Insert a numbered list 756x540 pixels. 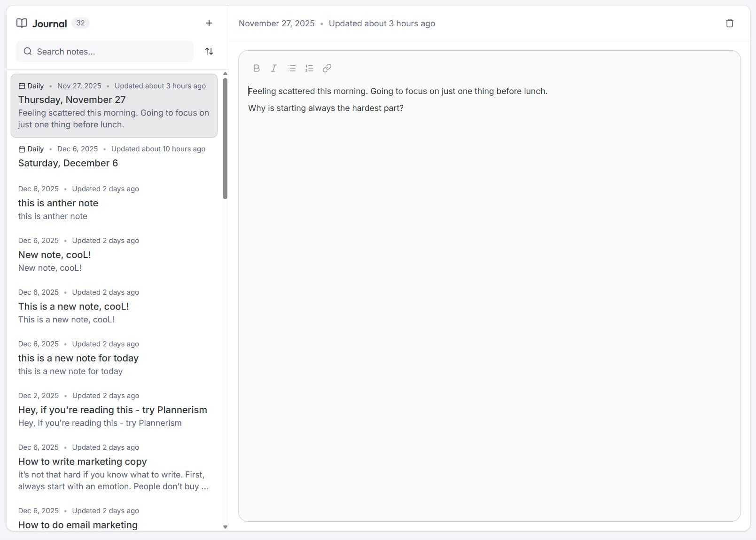309,68
